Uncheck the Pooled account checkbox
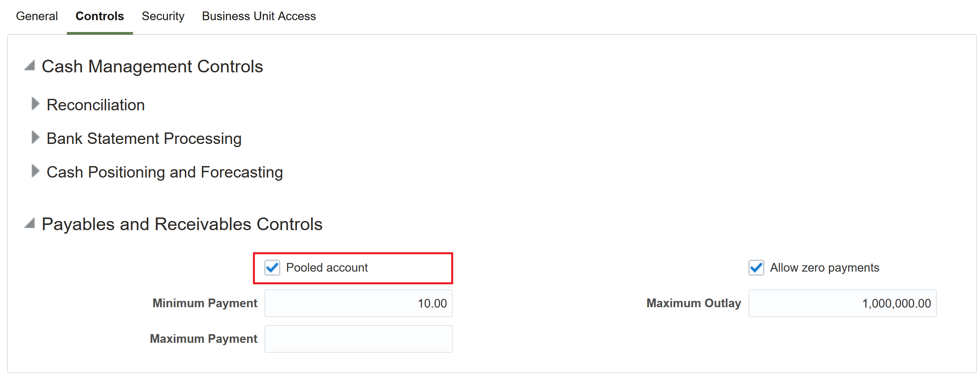Screen dimensions: 980x378 (272, 268)
